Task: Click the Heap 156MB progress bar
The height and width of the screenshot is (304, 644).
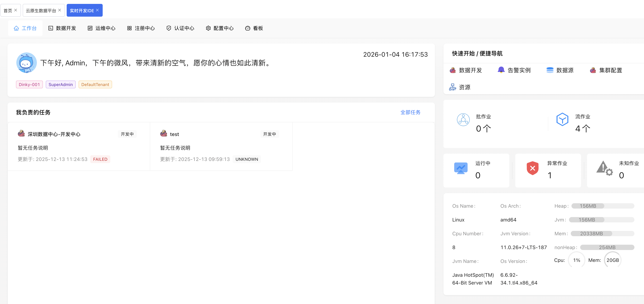Action: (603, 206)
